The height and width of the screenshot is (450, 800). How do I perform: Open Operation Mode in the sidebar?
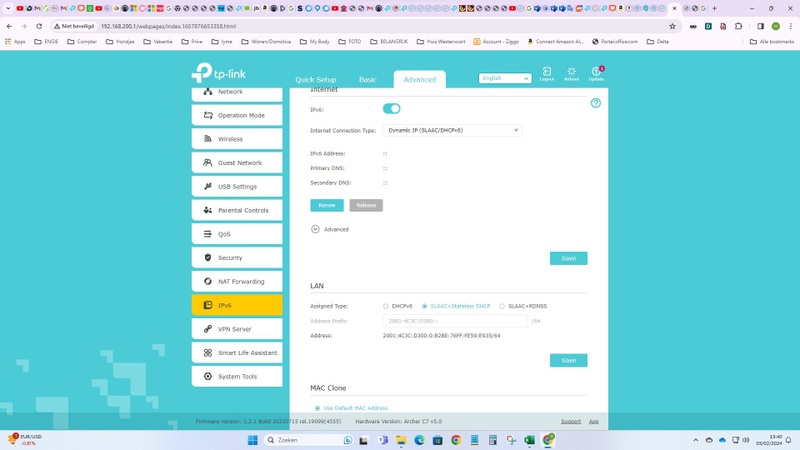[x=237, y=115]
